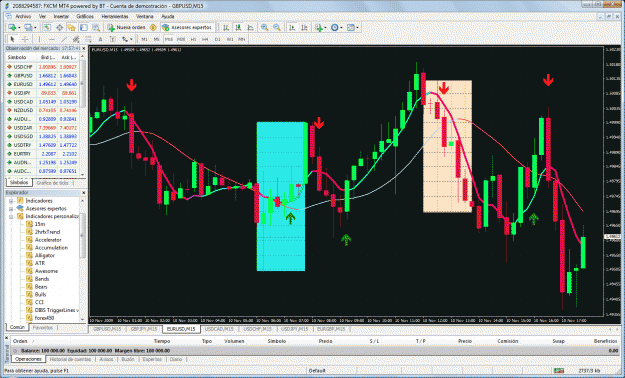Open the new chart dropdown arrow
The height and width of the screenshot is (378, 625).
(19, 28)
